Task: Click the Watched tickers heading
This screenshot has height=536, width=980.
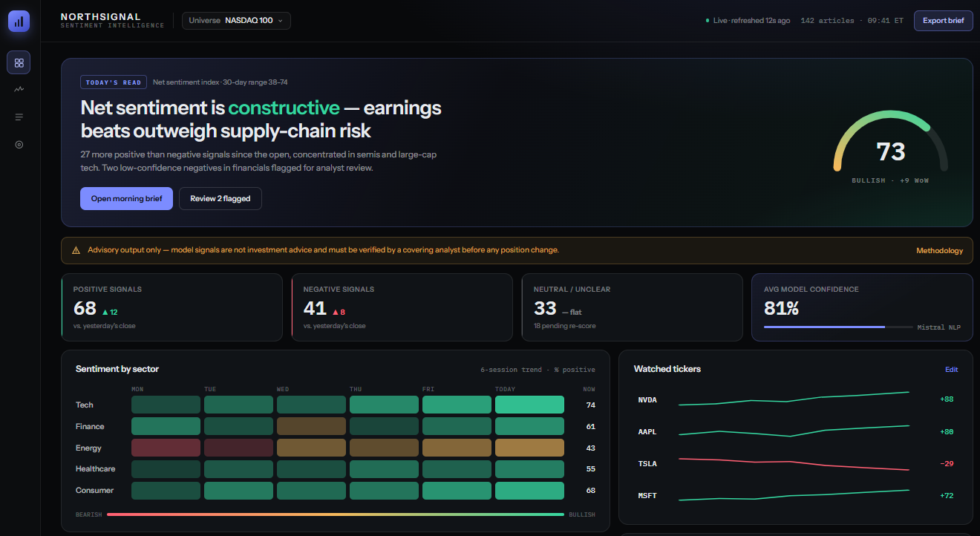Action: pyautogui.click(x=667, y=369)
